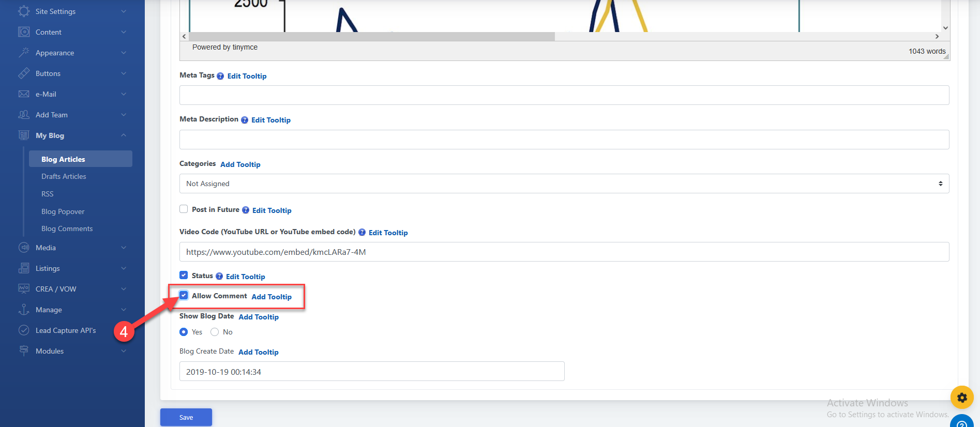This screenshot has width=980, height=427.
Task: Click the Appearance magic wand icon
Action: click(x=24, y=53)
